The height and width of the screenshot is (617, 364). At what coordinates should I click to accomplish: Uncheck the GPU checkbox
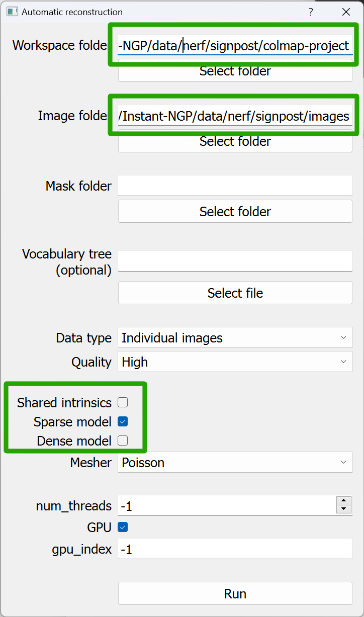[122, 527]
